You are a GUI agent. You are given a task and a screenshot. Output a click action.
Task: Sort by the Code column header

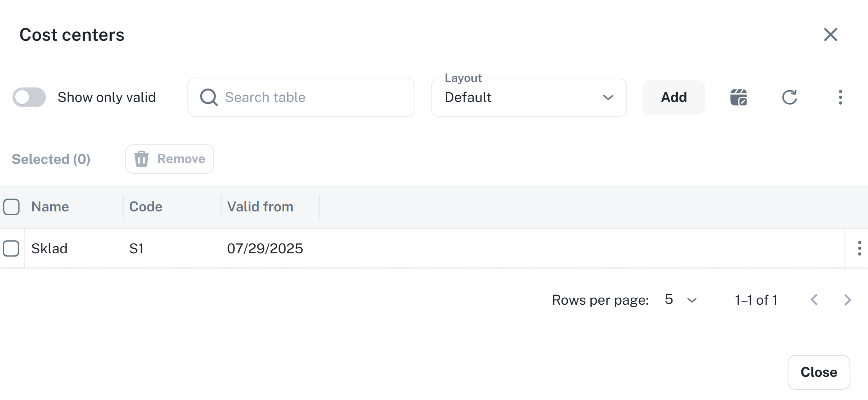coord(146,207)
